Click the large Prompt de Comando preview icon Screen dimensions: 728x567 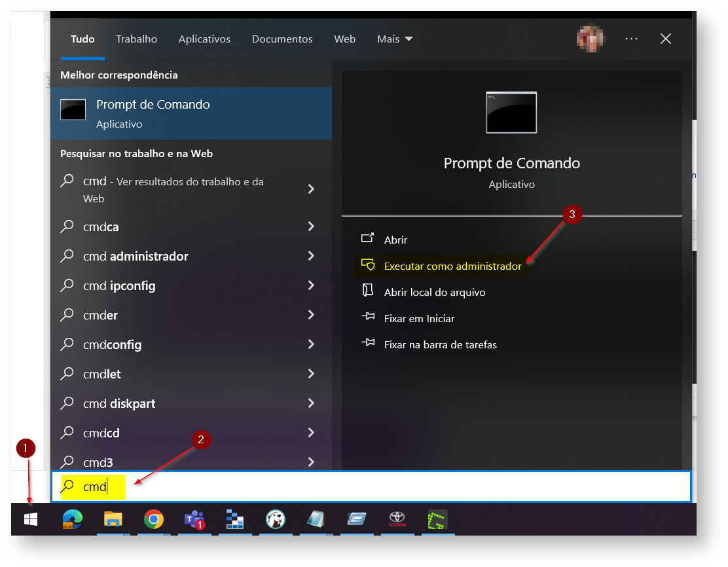tap(511, 113)
